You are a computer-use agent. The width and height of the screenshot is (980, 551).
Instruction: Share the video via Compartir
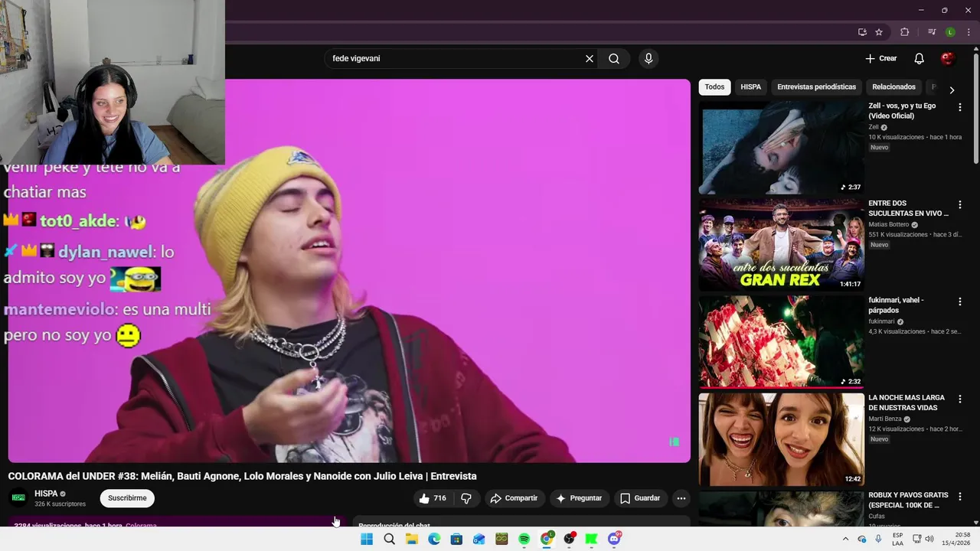click(514, 498)
